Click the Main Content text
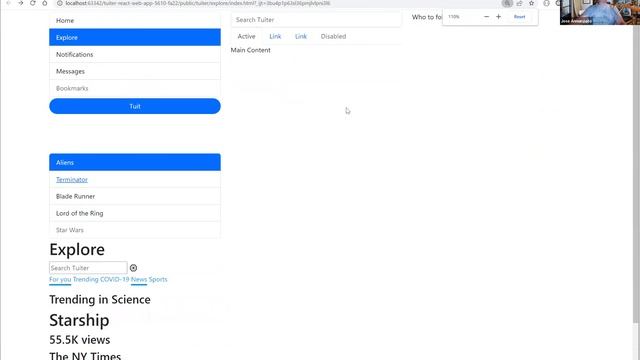 pos(251,50)
